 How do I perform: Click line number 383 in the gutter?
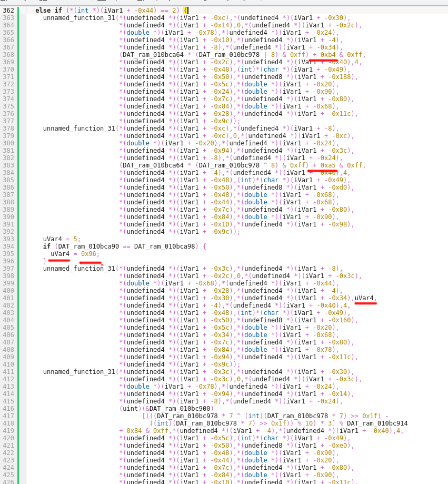8,165
